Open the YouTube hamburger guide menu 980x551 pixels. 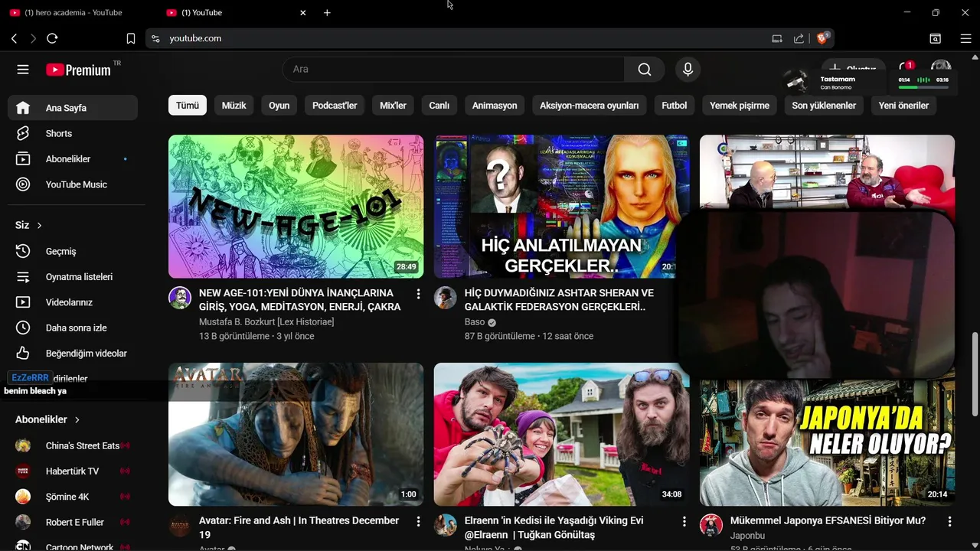coord(23,70)
